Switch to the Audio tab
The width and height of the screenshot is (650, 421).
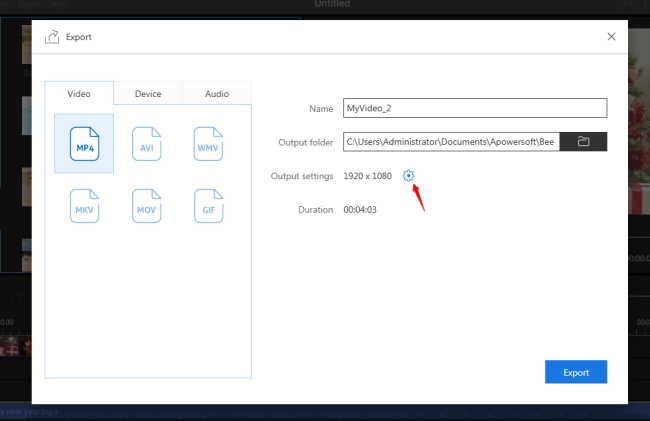point(217,94)
